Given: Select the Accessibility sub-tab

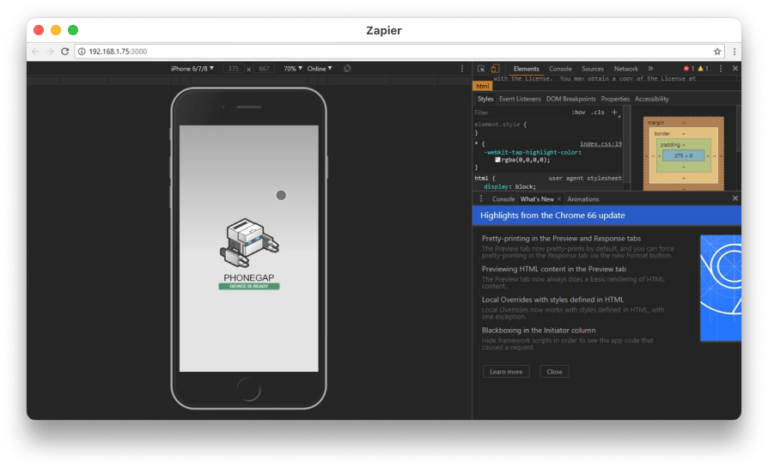Looking at the screenshot, I should pyautogui.click(x=651, y=99).
